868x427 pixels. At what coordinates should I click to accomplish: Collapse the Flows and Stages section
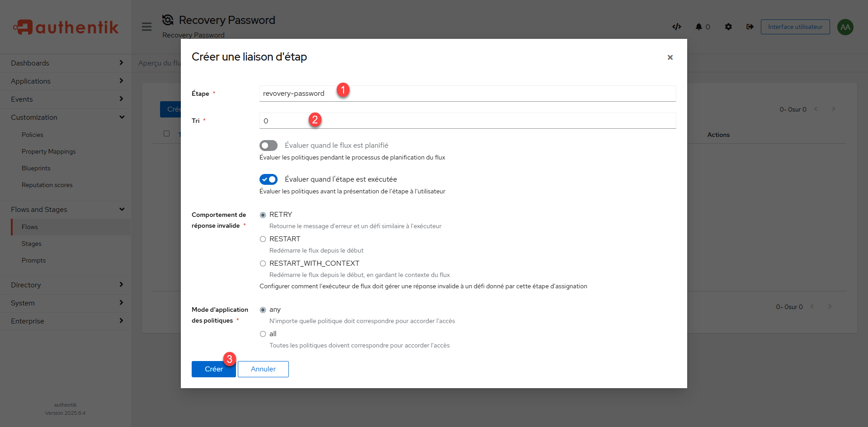(66, 210)
